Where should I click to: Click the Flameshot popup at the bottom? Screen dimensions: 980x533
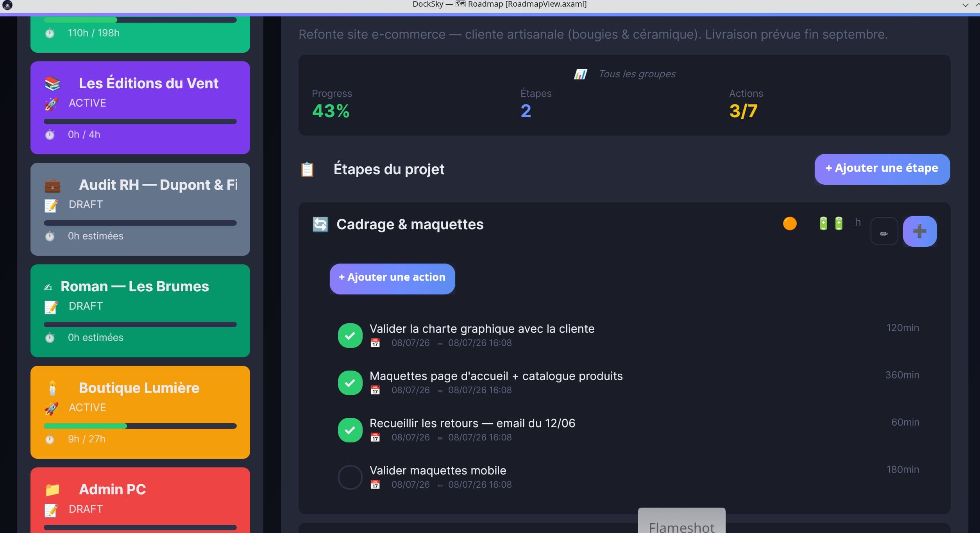[x=681, y=521]
